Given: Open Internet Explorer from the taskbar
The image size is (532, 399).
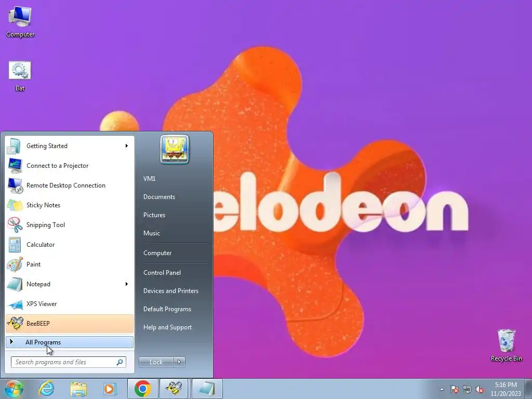Looking at the screenshot, I should coord(46,389).
